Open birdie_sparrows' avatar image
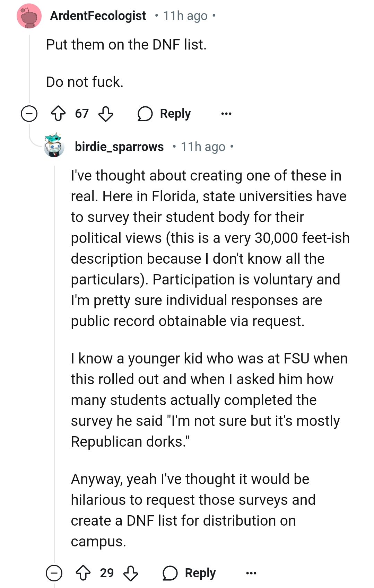The height and width of the screenshot is (588, 374). (x=54, y=146)
